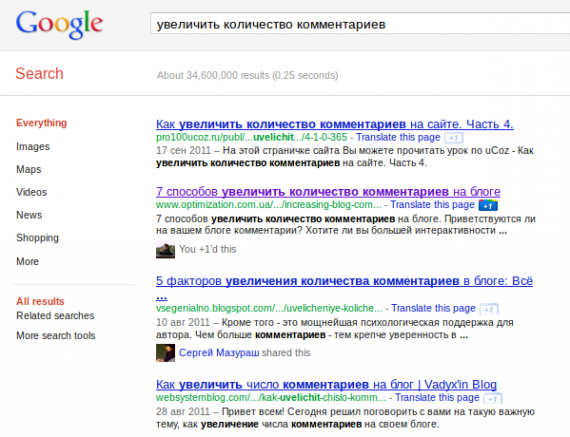This screenshot has width=570, height=437.
Task: Open result 'Как увеличить число комментариев на блог | Vadyx'in Blog'
Action: click(326, 385)
